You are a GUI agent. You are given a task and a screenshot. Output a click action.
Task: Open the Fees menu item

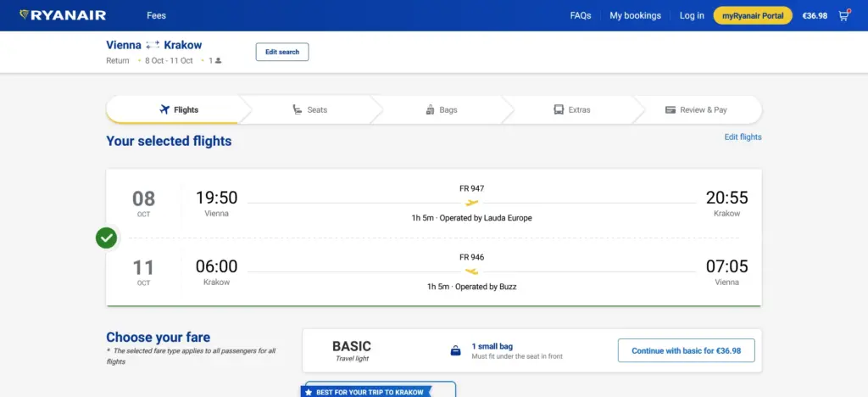tap(156, 15)
